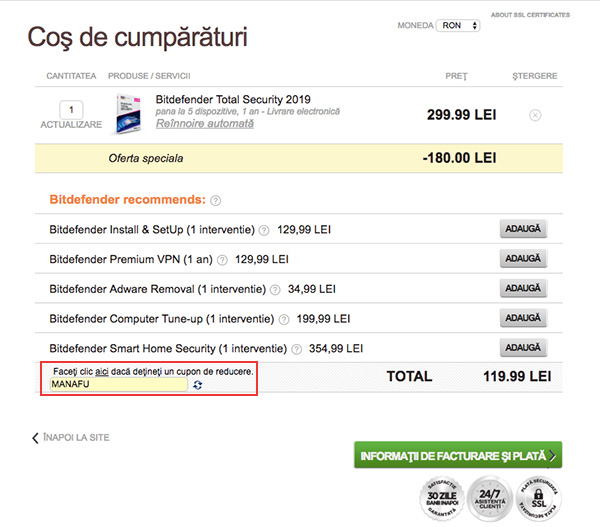Click the 199,99 LEI Computer Tune-up price
Screen dimensions: 600x527
(323, 319)
